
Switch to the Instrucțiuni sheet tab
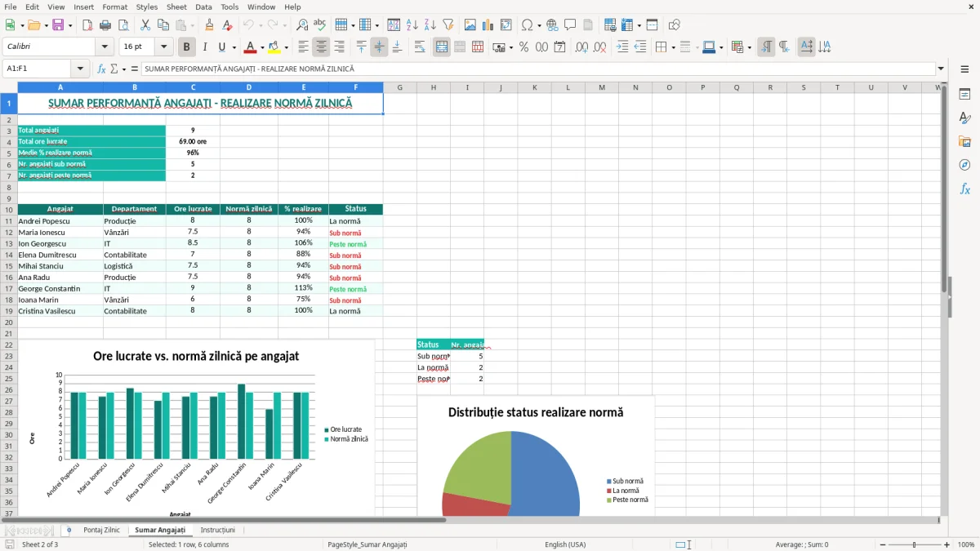tap(218, 531)
